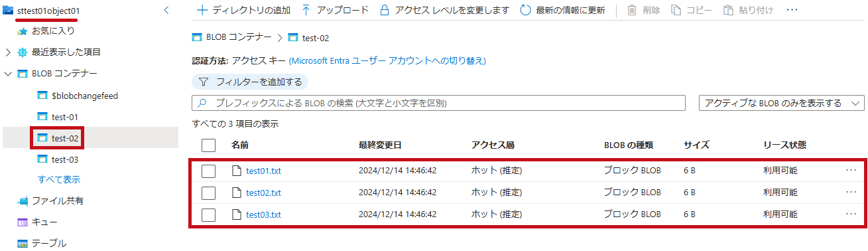Click the table icon in sidebar
This screenshot has height=251, width=868.
(23, 243)
